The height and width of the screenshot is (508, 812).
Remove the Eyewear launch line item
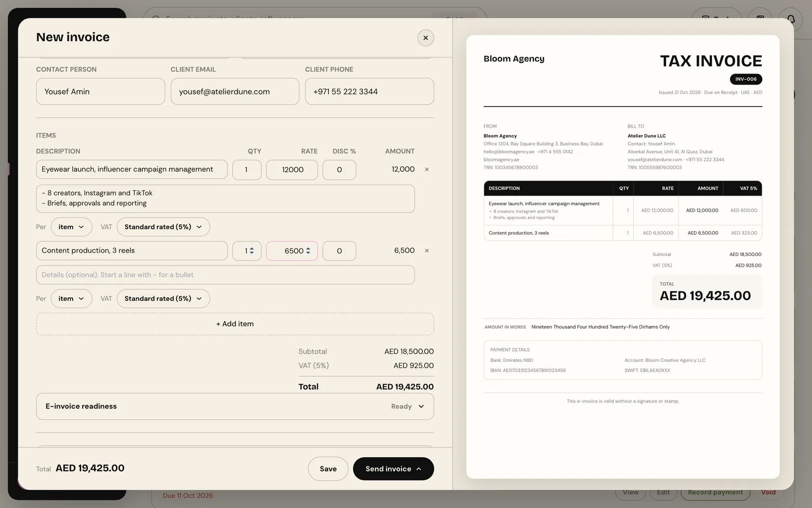[x=427, y=170]
